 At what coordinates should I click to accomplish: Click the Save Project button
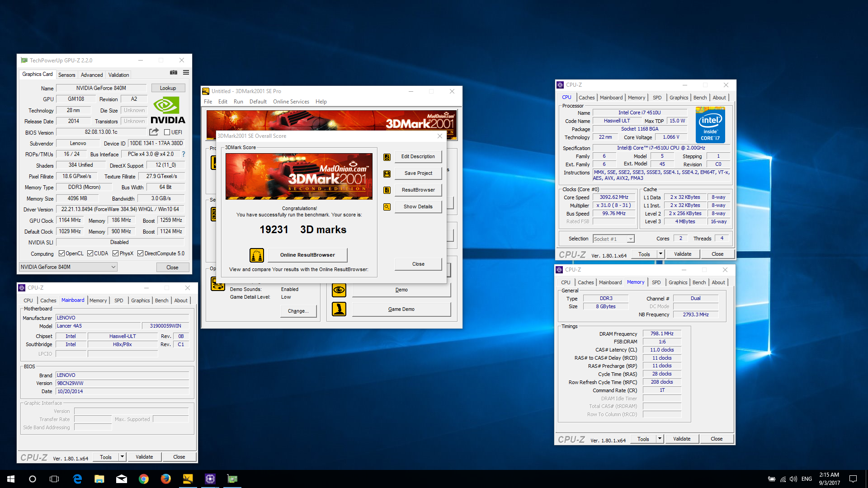(418, 173)
